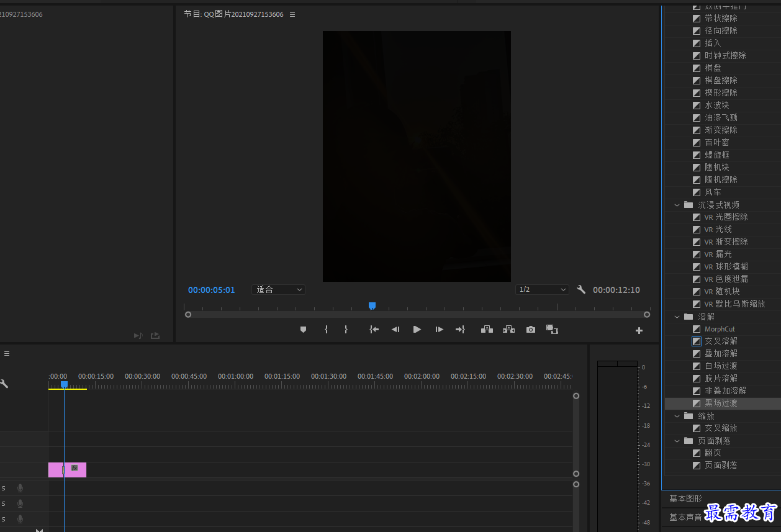Open the 1/2 playback resolution dropdown
The image size is (781, 532).
pos(542,289)
